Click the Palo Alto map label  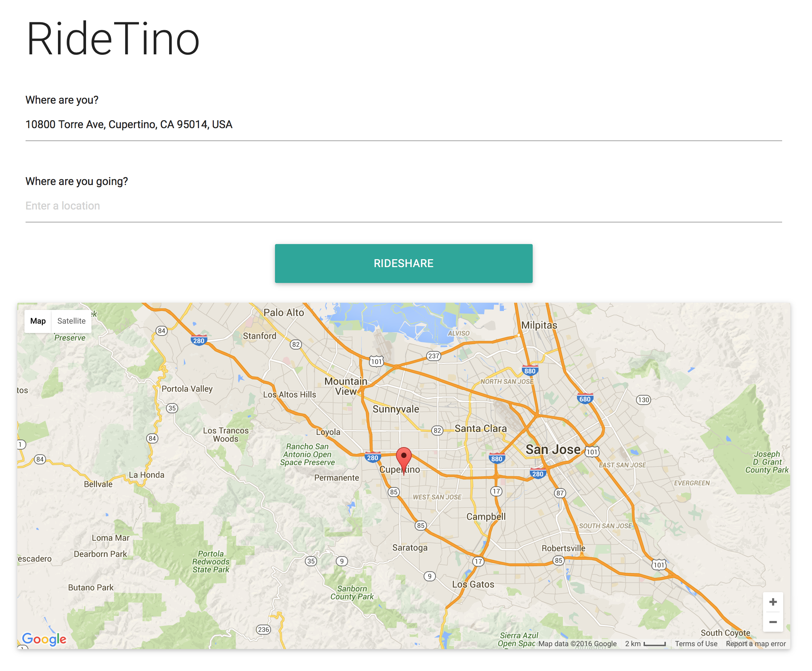click(x=283, y=312)
